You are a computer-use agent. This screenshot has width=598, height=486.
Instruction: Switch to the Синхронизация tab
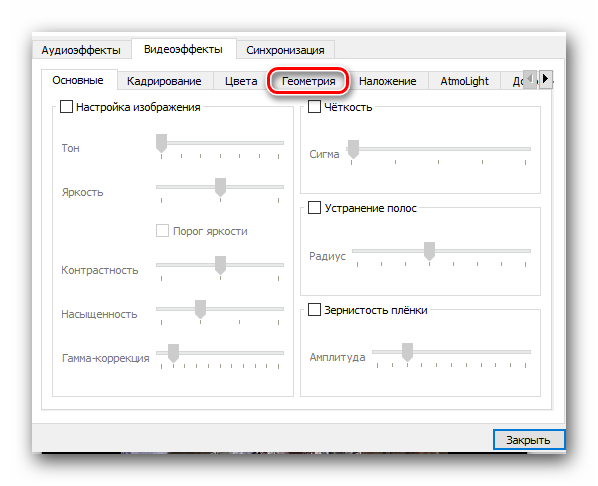(285, 50)
